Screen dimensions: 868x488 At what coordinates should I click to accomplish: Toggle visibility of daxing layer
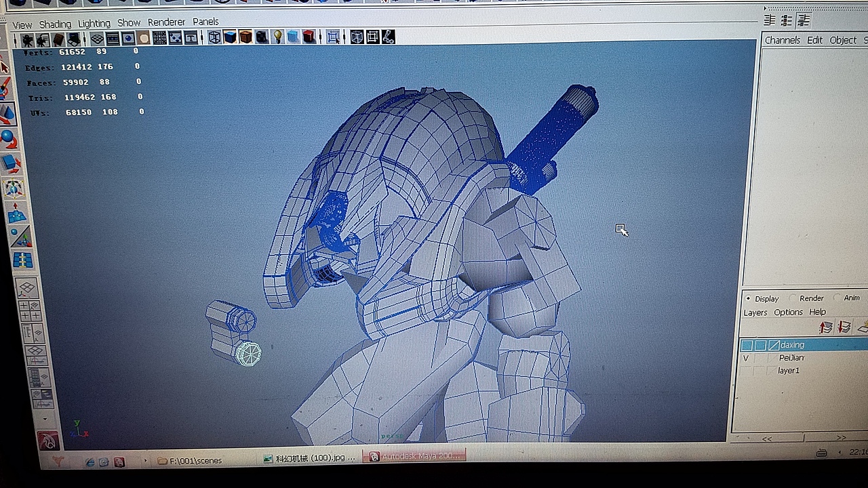(x=747, y=346)
